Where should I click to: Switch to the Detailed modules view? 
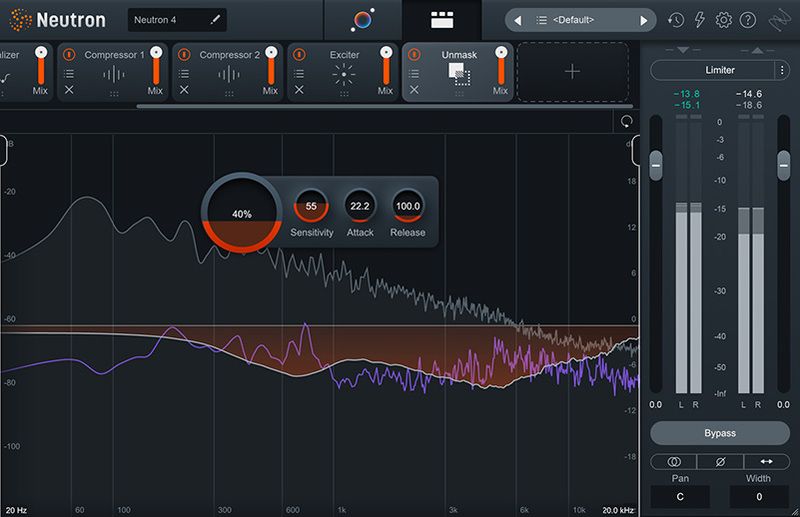pyautogui.click(x=441, y=20)
